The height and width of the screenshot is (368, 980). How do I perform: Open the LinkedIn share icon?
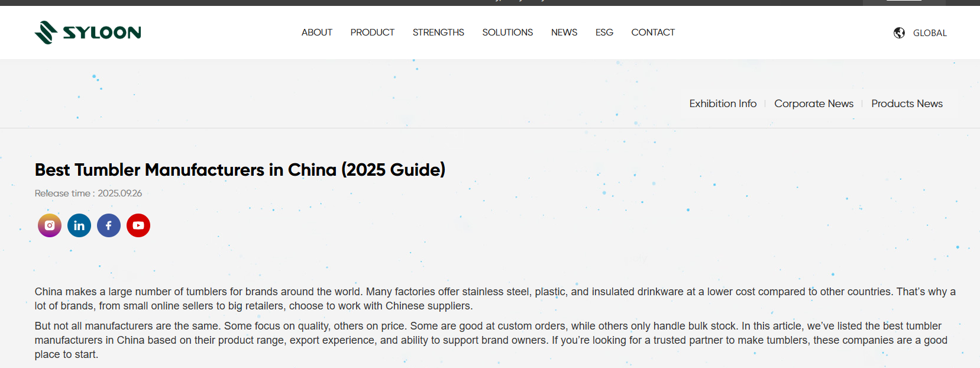[79, 225]
